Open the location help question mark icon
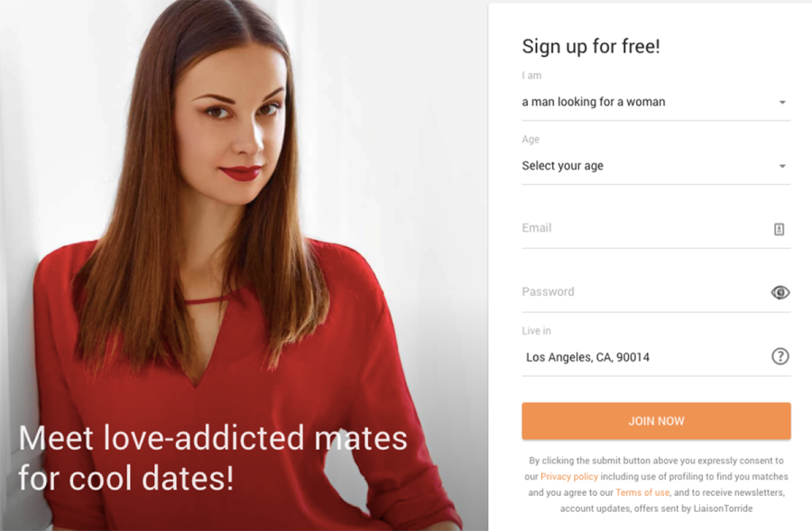812x531 pixels. click(x=780, y=356)
